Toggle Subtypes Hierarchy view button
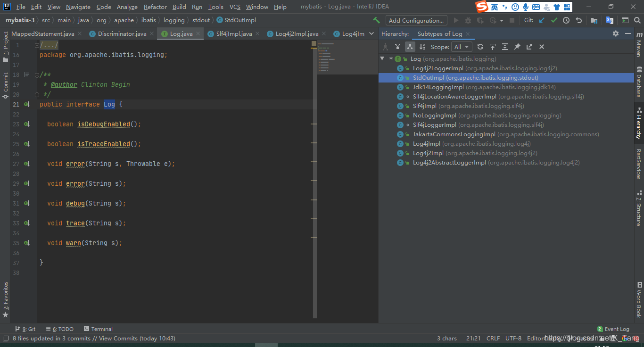The width and height of the screenshot is (644, 347). coord(410,47)
